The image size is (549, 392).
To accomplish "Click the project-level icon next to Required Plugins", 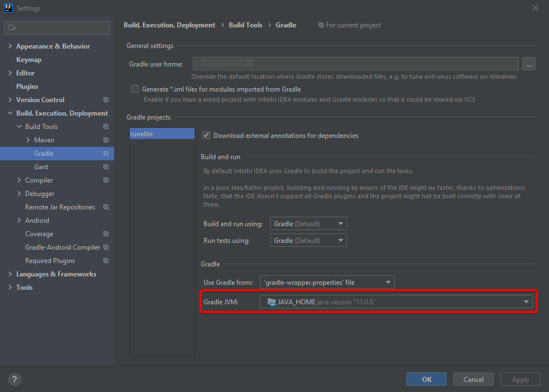I will click(x=106, y=261).
